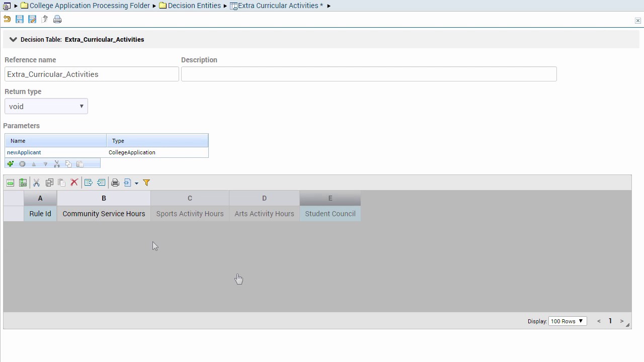Click the Rule Id column cell

[x=40, y=214]
